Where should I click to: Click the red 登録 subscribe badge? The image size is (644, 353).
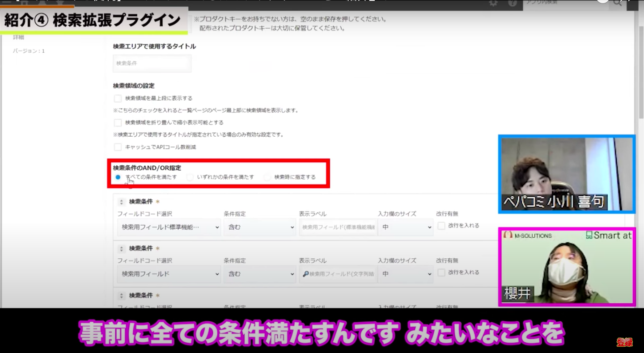click(625, 343)
